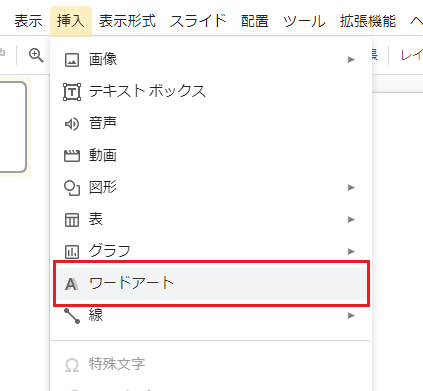The width and height of the screenshot is (423, 391).
Task: Open the 表示 menu
Action: pyautogui.click(x=28, y=21)
